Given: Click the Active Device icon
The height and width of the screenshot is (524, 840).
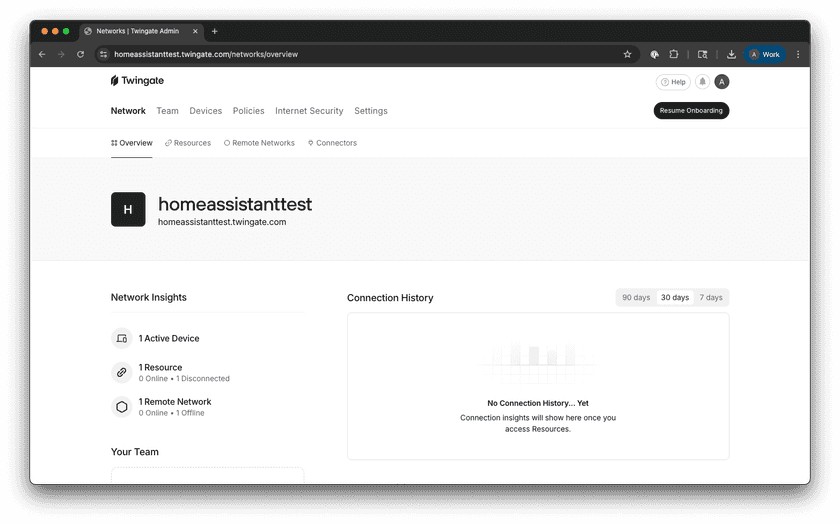Looking at the screenshot, I should (x=122, y=339).
